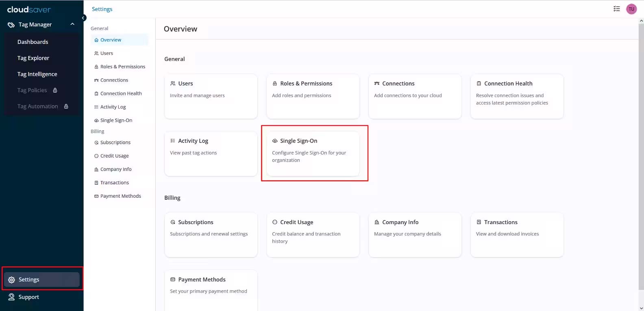Collapse the Tag Manager menu chevron
The height and width of the screenshot is (311, 644).
click(72, 24)
